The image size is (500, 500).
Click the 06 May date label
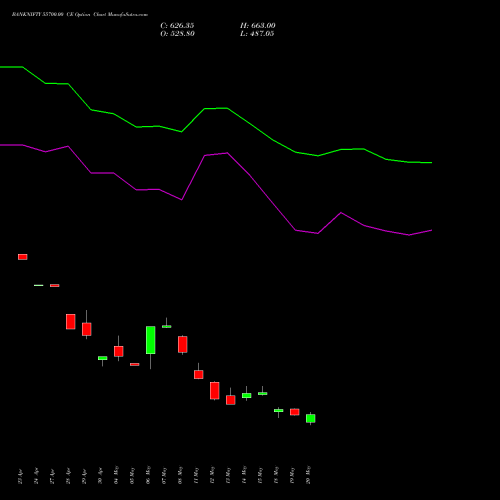point(148,475)
